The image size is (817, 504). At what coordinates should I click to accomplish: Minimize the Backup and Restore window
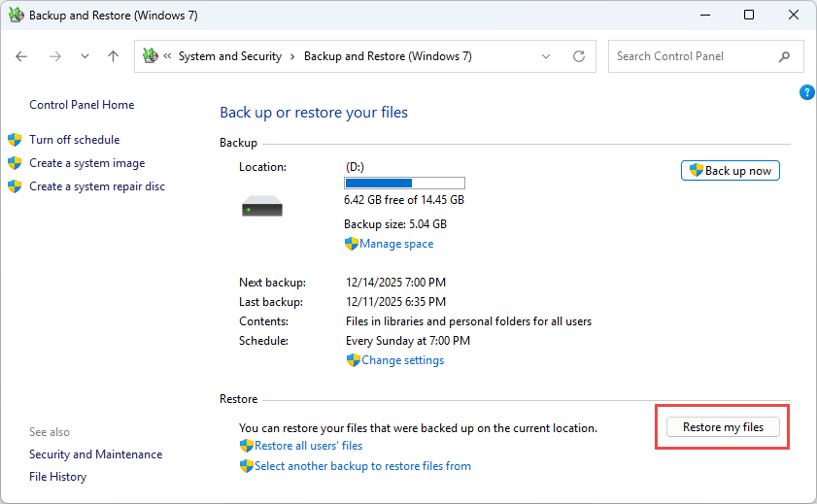705,15
